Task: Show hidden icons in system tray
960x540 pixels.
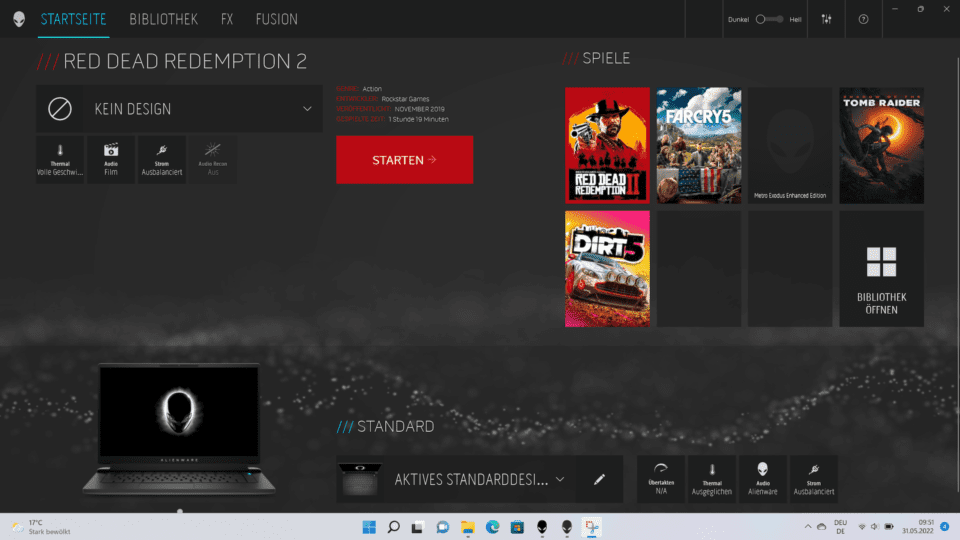Action: point(808,527)
